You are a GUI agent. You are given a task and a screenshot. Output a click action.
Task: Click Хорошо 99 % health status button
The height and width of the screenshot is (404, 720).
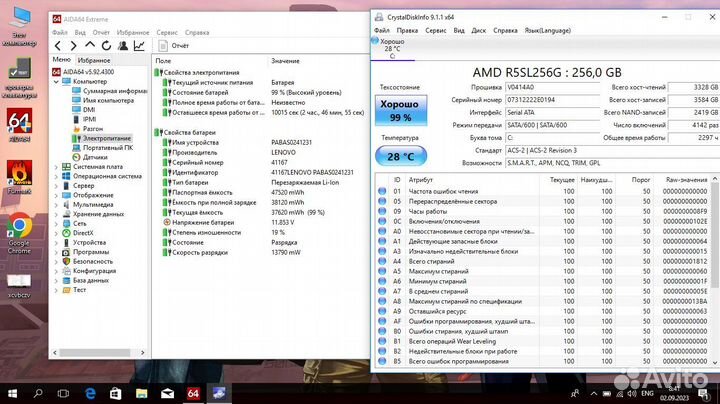pyautogui.click(x=401, y=110)
